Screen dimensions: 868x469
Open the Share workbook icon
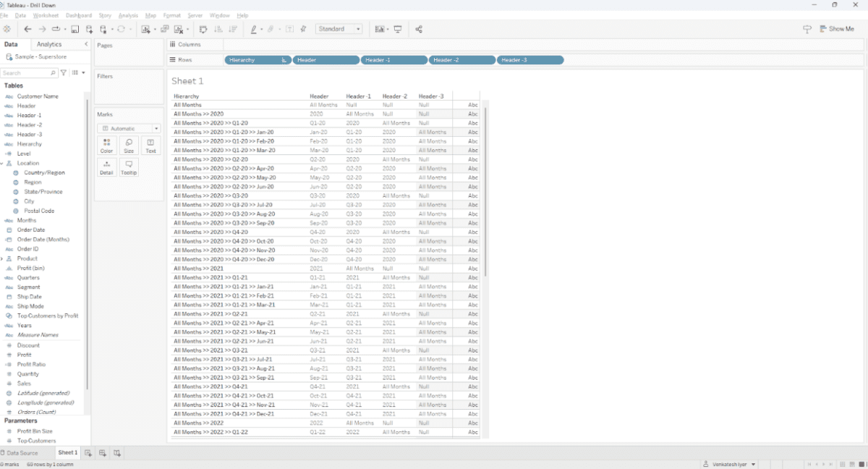pyautogui.click(x=419, y=29)
